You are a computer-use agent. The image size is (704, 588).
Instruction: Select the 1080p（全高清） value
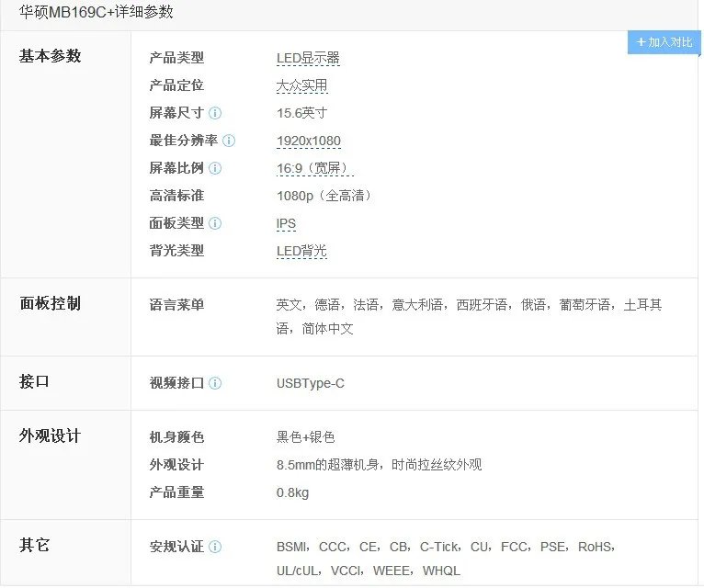326,196
